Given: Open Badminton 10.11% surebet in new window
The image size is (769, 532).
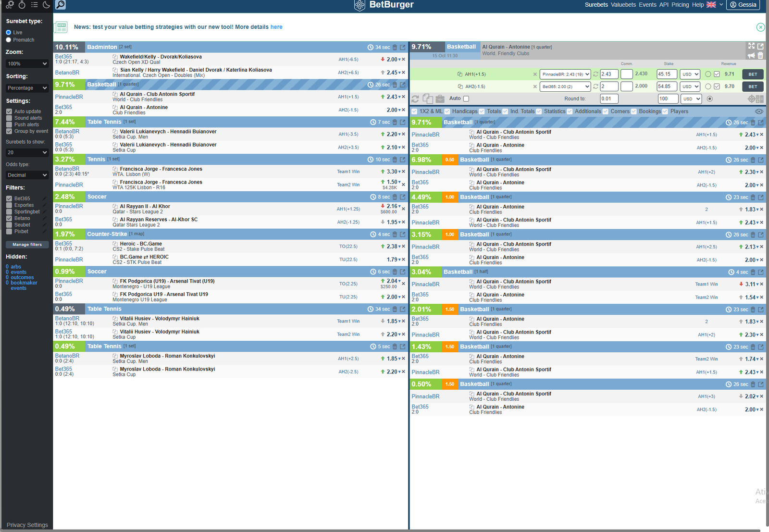Looking at the screenshot, I should tap(403, 47).
